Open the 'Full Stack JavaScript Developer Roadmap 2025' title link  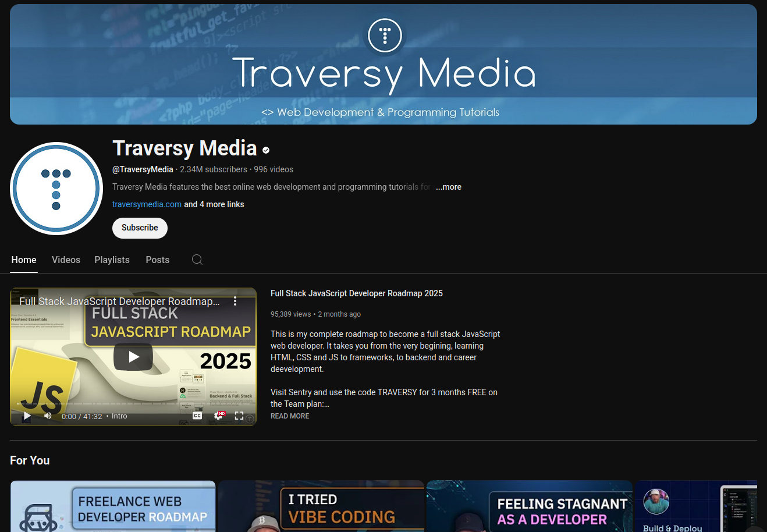[x=357, y=293]
